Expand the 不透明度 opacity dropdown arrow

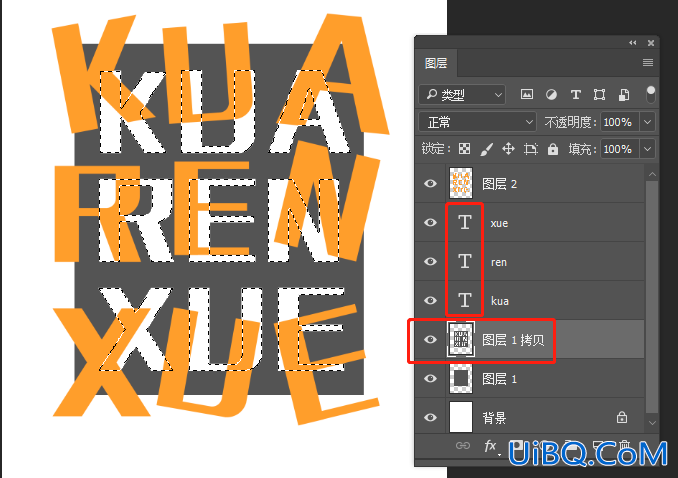point(647,122)
